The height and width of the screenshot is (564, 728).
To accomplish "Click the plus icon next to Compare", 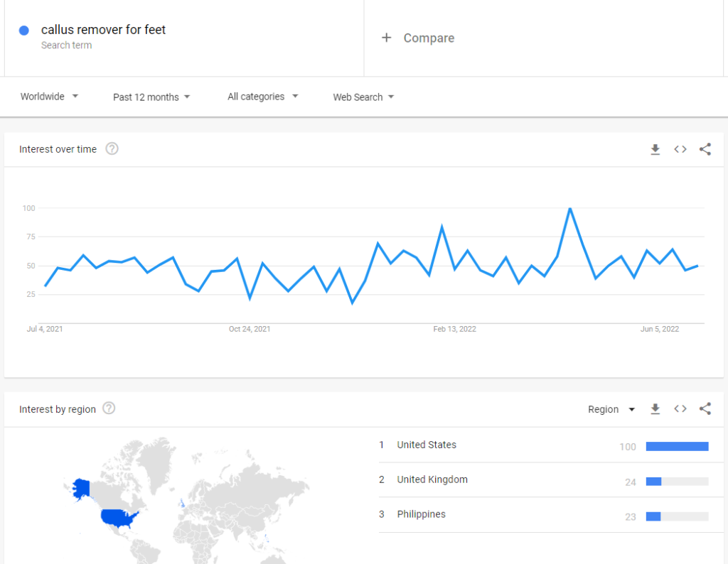I will pyautogui.click(x=386, y=38).
